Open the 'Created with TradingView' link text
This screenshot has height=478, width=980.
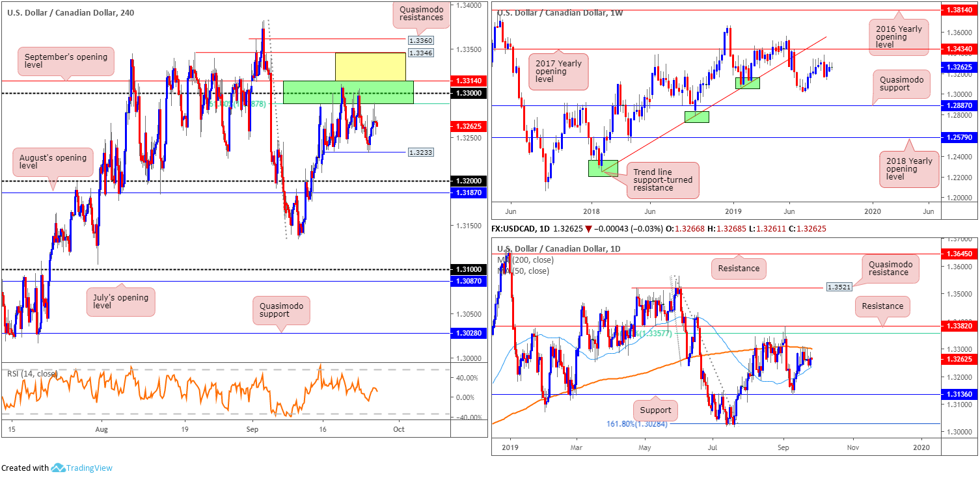[57, 468]
